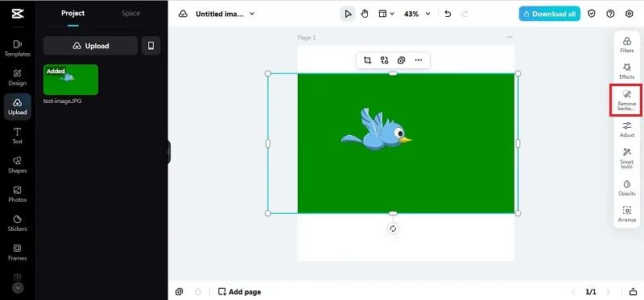Image resolution: width=644 pixels, height=300 pixels.
Task: Open more options in floating image toolbar
Action: 418,60
